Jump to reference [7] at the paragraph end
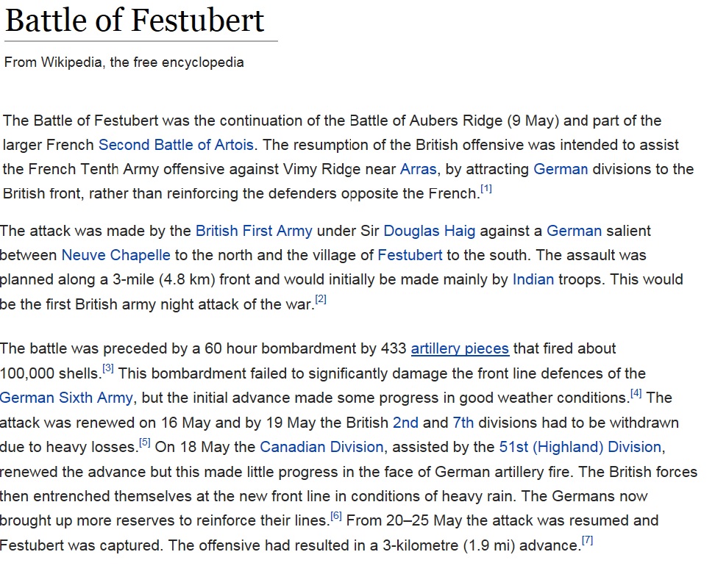 pos(587,541)
